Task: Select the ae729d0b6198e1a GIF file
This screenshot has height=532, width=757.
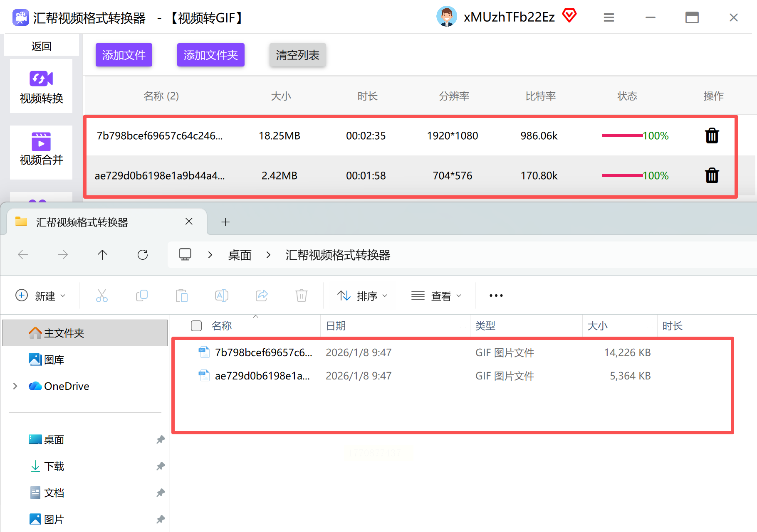Action: pos(262,376)
